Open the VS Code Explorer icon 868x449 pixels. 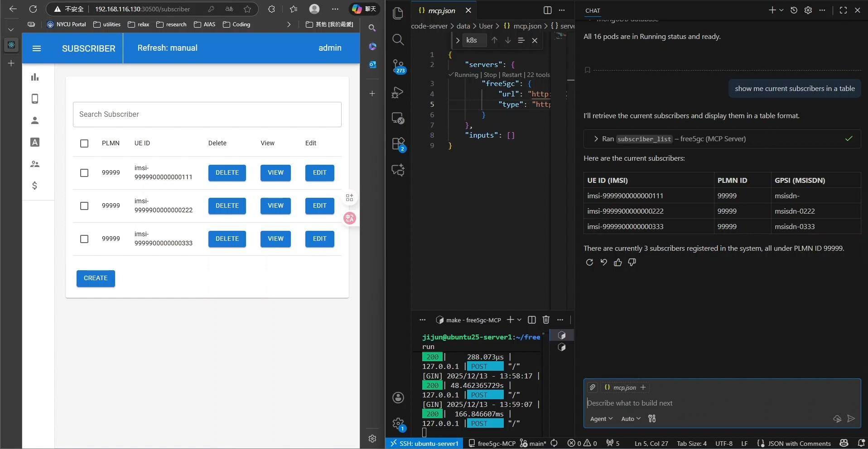(398, 14)
